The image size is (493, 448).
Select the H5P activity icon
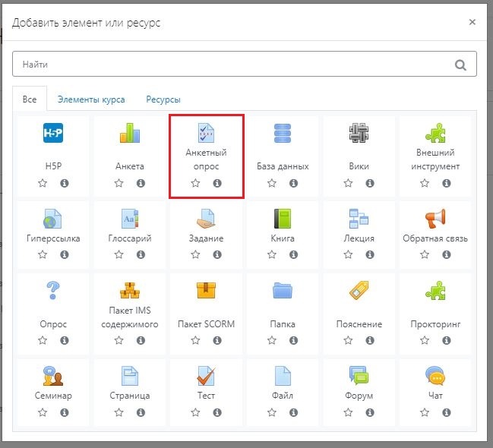coord(53,133)
